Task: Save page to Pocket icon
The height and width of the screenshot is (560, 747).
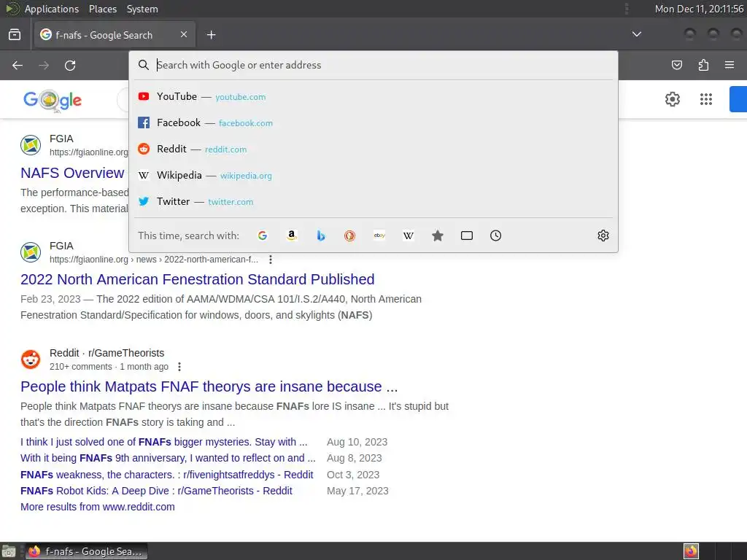Action: [x=676, y=65]
